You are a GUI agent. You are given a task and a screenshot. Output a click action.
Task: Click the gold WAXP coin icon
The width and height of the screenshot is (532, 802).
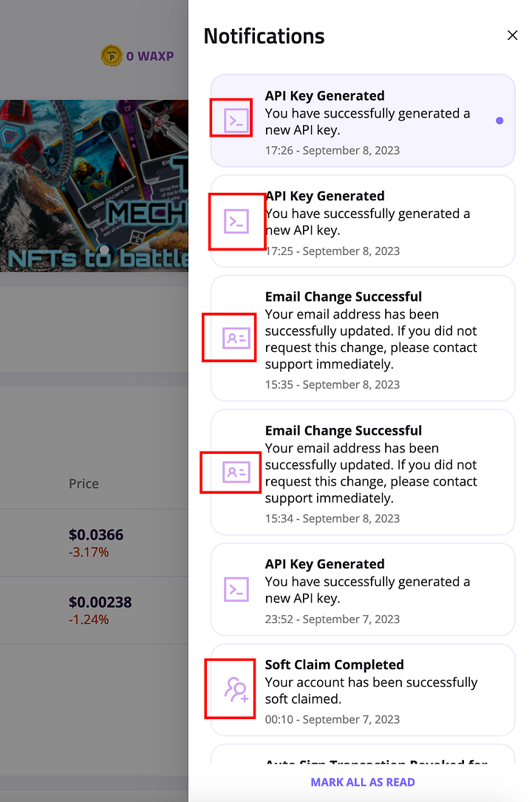point(112,55)
